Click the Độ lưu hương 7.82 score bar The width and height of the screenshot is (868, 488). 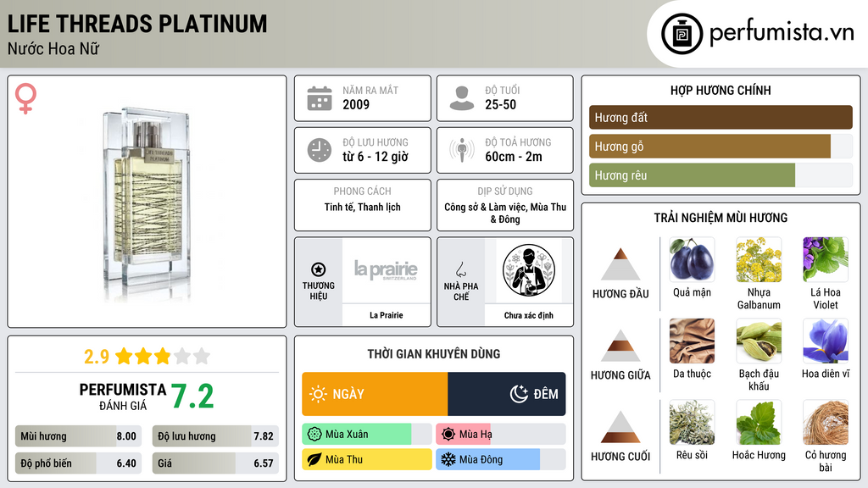pyautogui.click(x=215, y=436)
